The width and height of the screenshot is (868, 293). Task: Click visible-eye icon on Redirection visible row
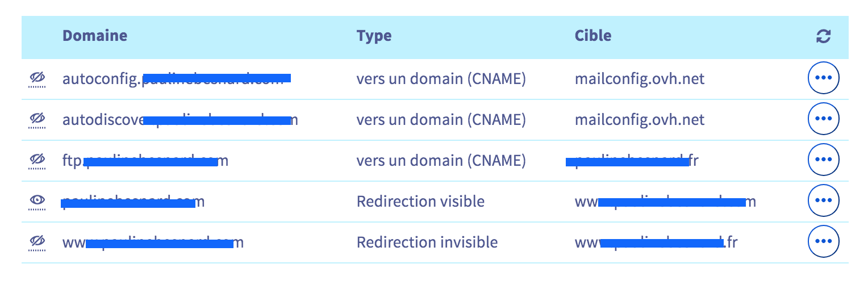coord(37,201)
